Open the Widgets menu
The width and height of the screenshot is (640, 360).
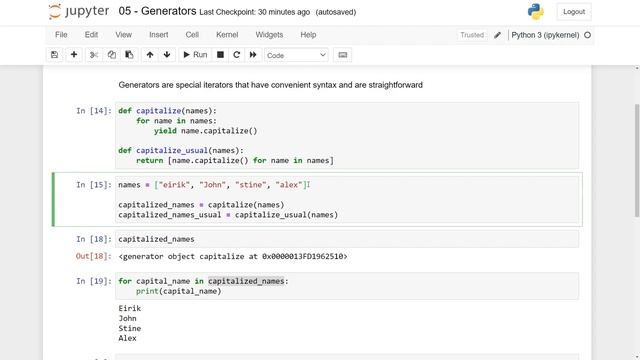coord(269,35)
